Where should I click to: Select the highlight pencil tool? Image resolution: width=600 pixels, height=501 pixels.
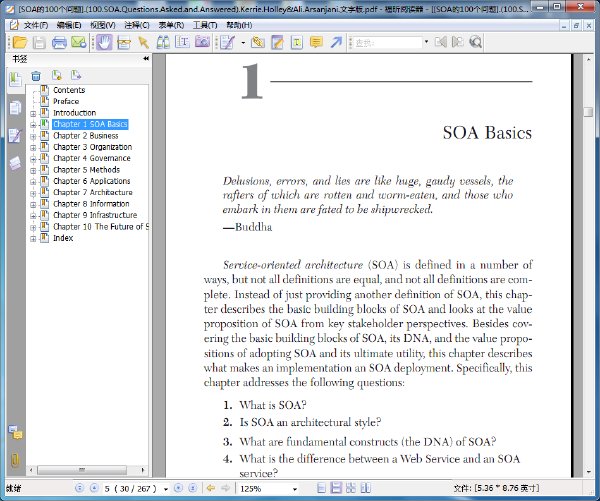pyautogui.click(x=277, y=42)
